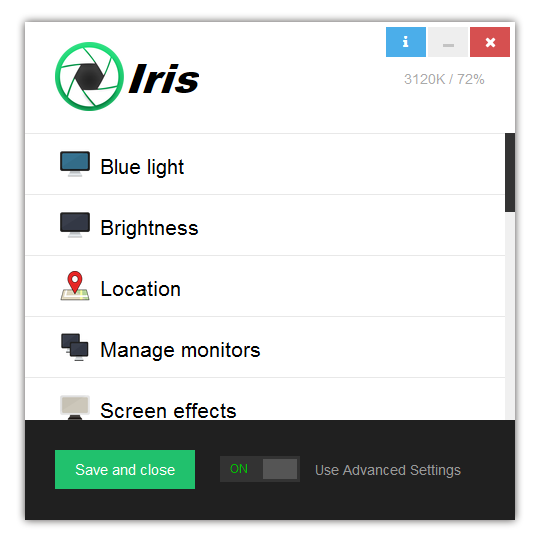This screenshot has height=547, width=540.
Task: Open the Brightness settings entry
Action: (x=265, y=225)
